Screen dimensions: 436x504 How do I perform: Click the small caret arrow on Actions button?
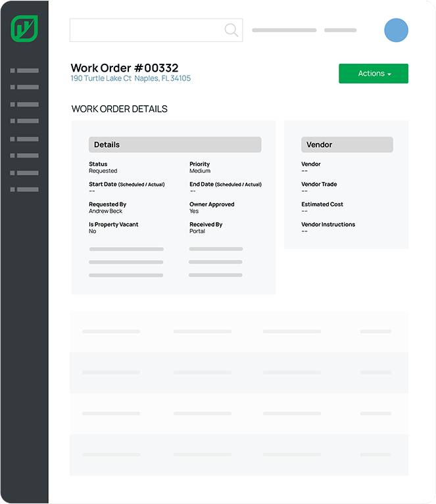(389, 74)
